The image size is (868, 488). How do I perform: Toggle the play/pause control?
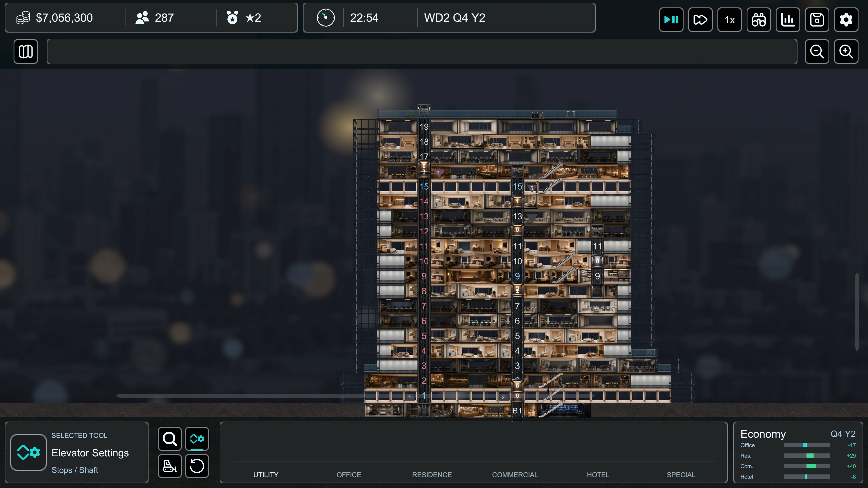coord(671,19)
